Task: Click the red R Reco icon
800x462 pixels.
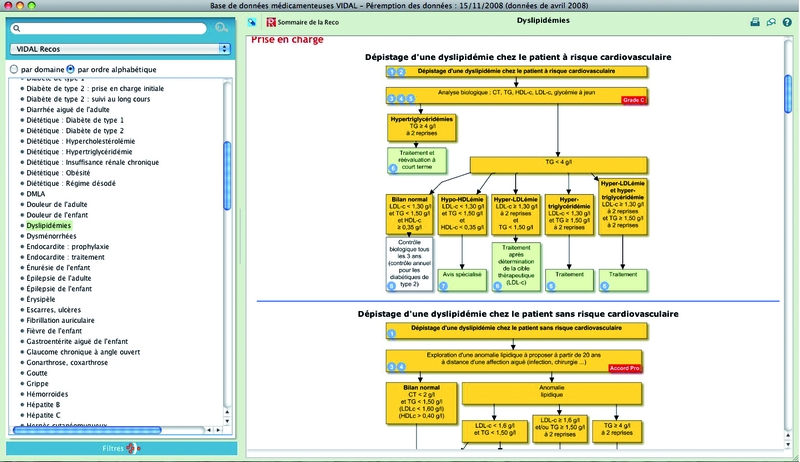Action: coord(269,21)
